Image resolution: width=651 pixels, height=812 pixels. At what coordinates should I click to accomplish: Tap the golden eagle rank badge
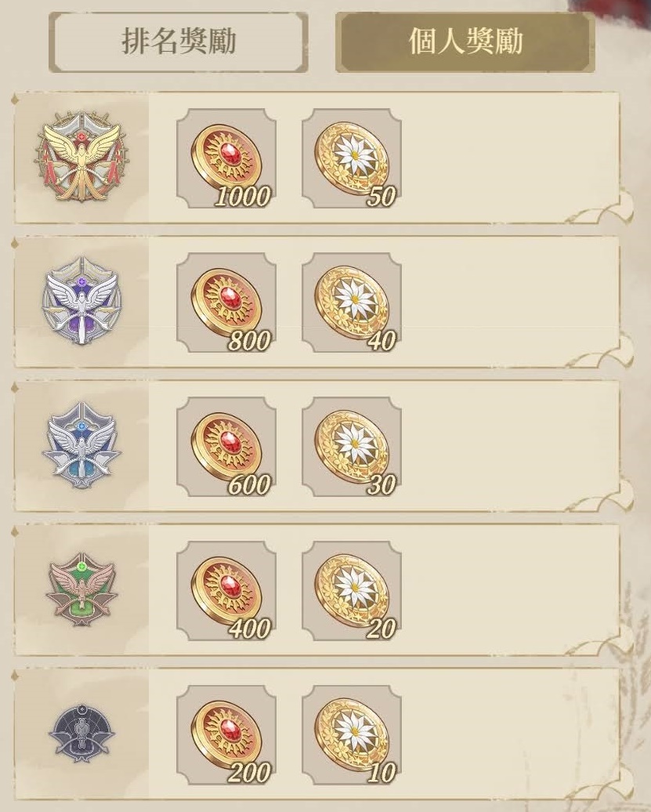[x=81, y=157]
